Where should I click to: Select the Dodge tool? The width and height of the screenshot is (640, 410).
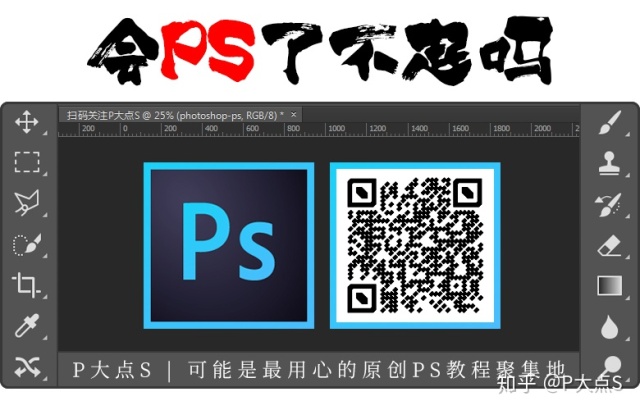(x=611, y=366)
